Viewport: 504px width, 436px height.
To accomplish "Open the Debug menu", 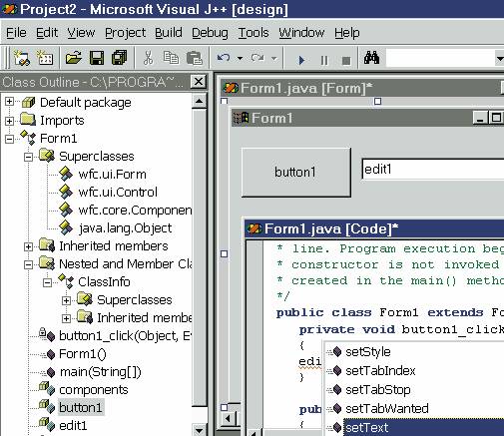I will (x=210, y=33).
